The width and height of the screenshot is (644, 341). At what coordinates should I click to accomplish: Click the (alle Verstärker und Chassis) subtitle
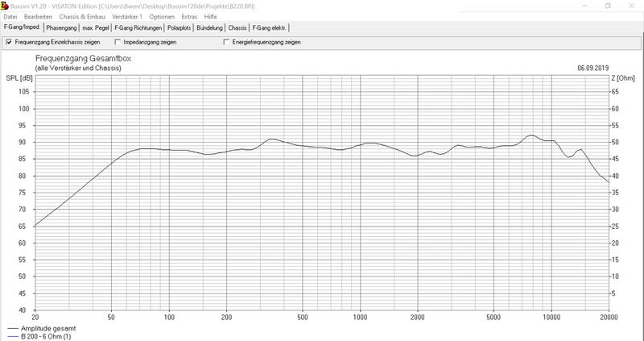78,69
